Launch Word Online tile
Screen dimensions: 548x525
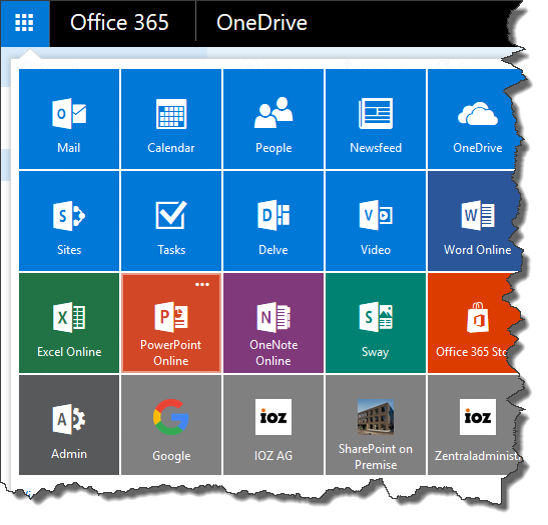(474, 221)
